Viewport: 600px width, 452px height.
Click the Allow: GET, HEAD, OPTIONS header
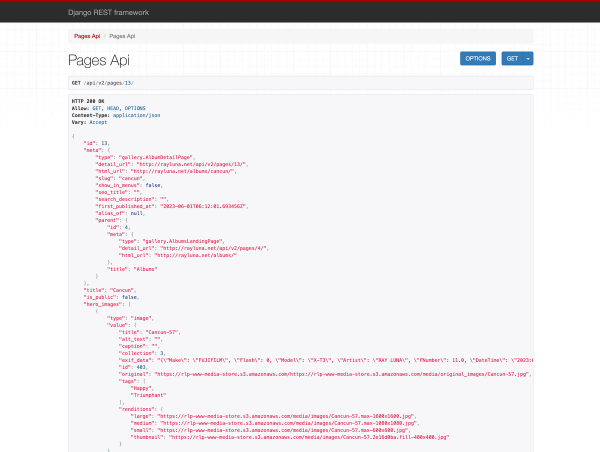point(109,108)
